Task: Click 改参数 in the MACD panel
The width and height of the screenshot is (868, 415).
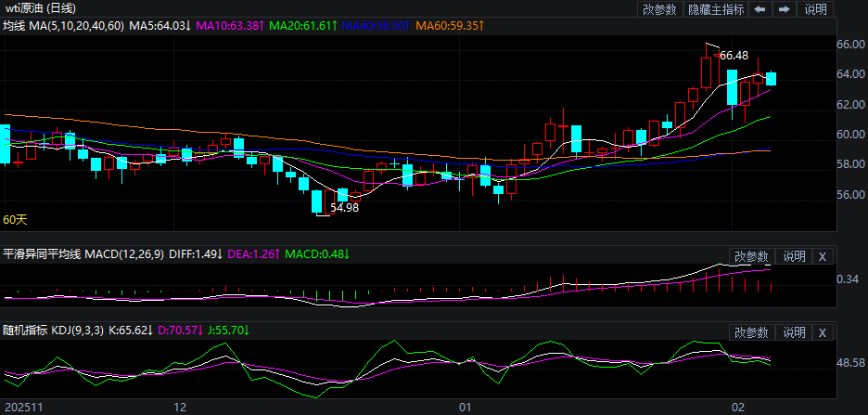Action: (x=752, y=256)
